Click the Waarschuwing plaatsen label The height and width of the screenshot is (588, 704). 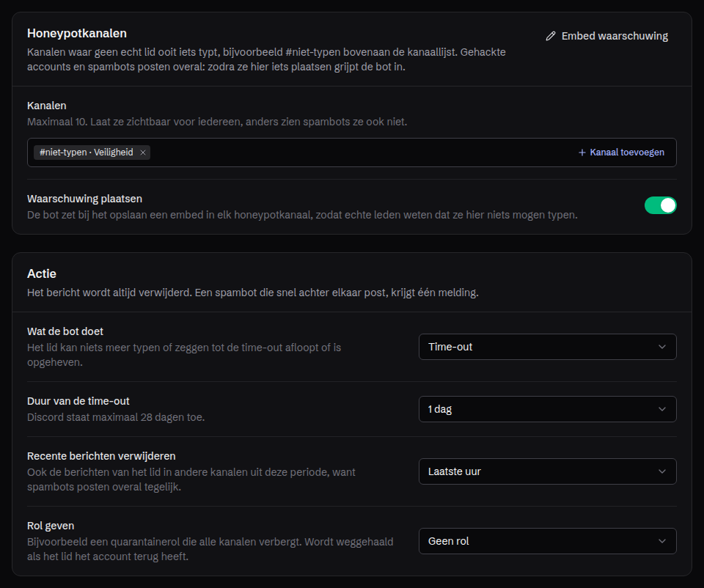[84, 199]
